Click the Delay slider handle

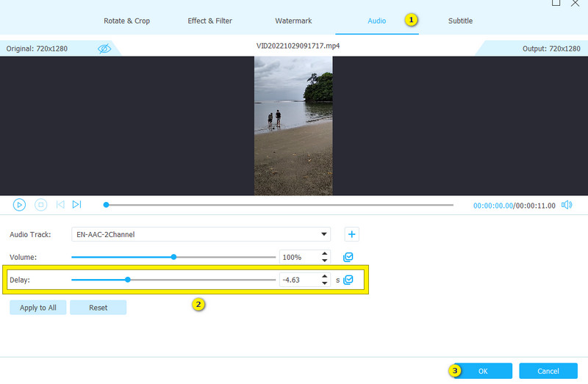(x=128, y=280)
